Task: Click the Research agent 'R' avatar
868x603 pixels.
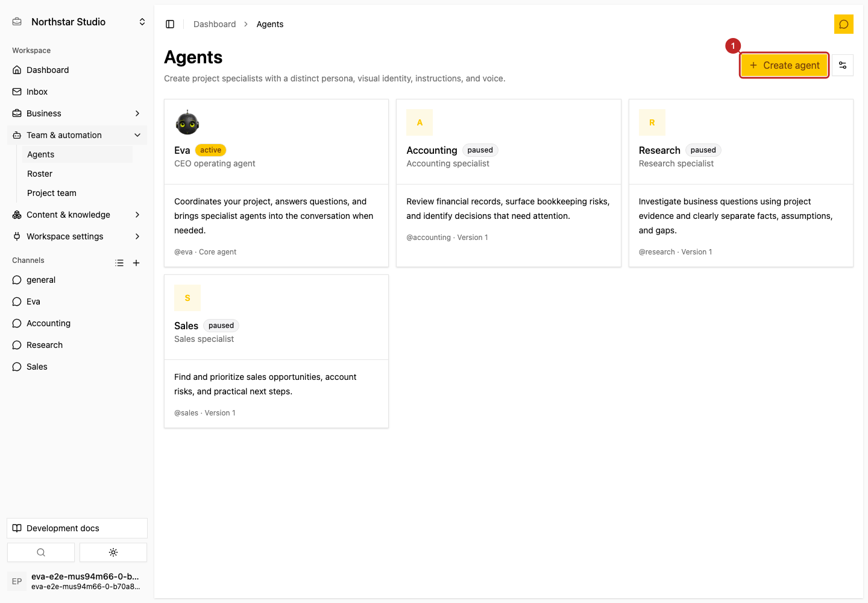Action: pos(652,122)
